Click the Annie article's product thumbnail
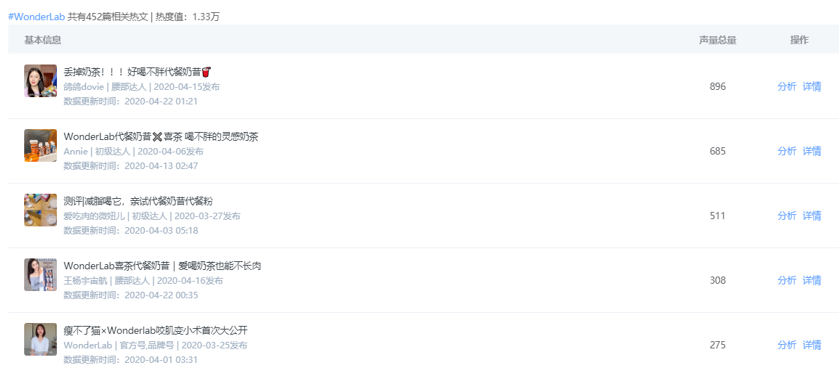 click(x=40, y=145)
